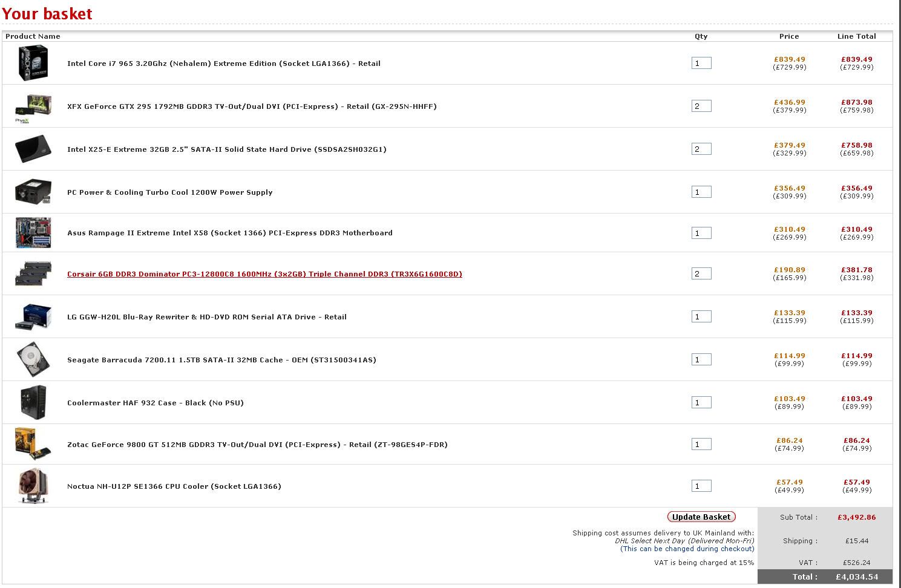This screenshot has width=901, height=588.
Task: Select PC Power & Cooling Turbo Cool name
Action: click(170, 192)
